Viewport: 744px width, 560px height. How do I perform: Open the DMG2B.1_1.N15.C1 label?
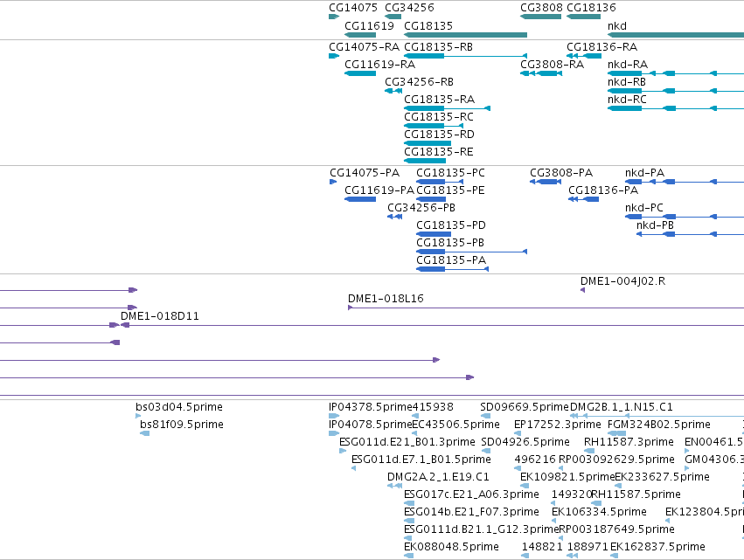click(621, 407)
